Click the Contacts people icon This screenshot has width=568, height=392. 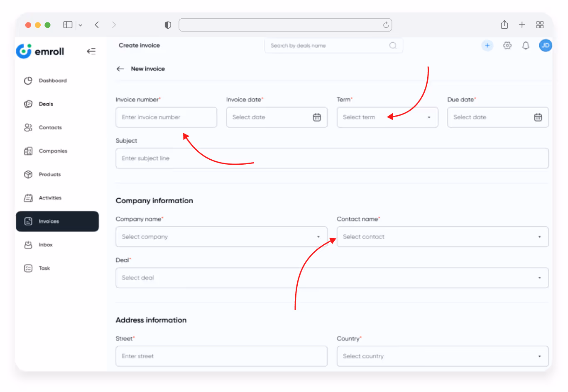click(28, 127)
